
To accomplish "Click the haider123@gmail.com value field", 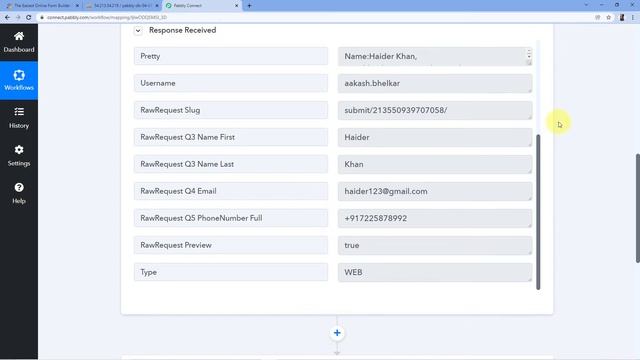I will pos(435,191).
